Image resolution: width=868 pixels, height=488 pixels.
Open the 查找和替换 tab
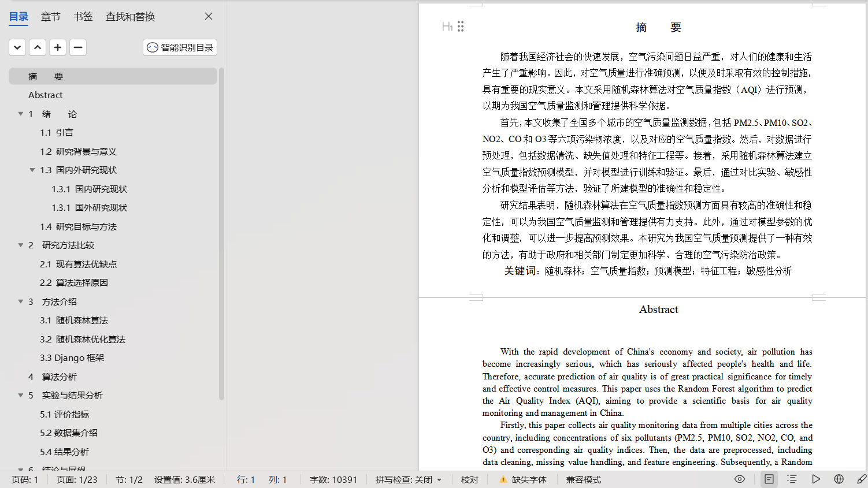[x=130, y=17]
